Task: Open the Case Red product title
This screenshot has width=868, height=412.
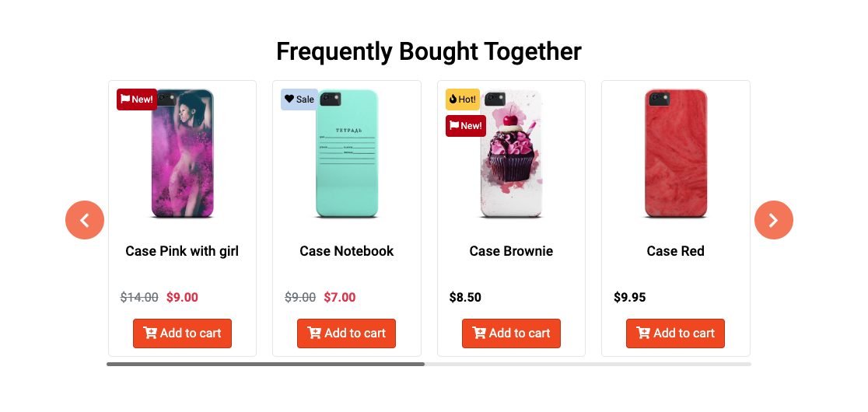Action: coord(675,251)
